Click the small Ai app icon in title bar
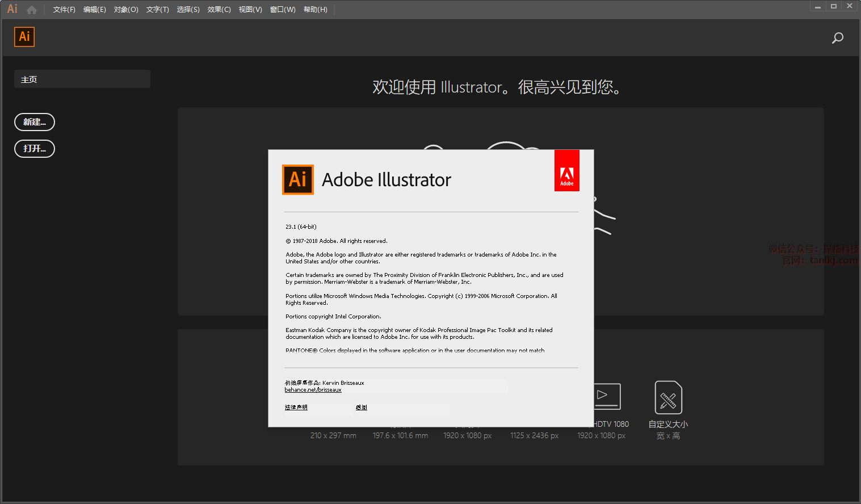The image size is (861, 504). [x=12, y=9]
